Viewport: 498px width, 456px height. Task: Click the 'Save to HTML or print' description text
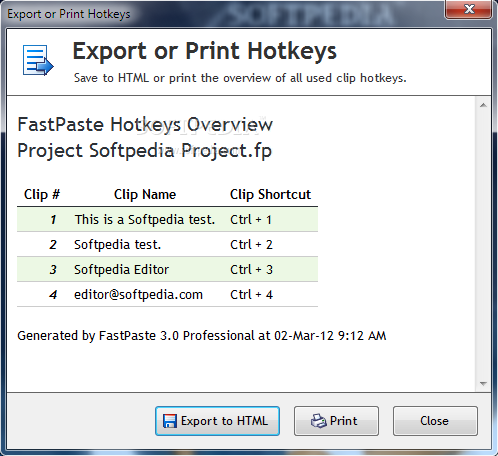240,78
